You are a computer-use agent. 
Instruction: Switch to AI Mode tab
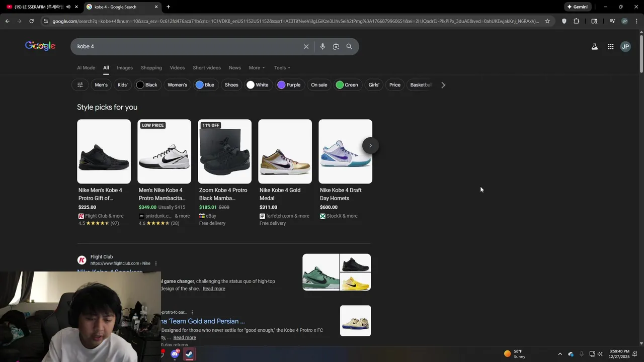coord(86,68)
